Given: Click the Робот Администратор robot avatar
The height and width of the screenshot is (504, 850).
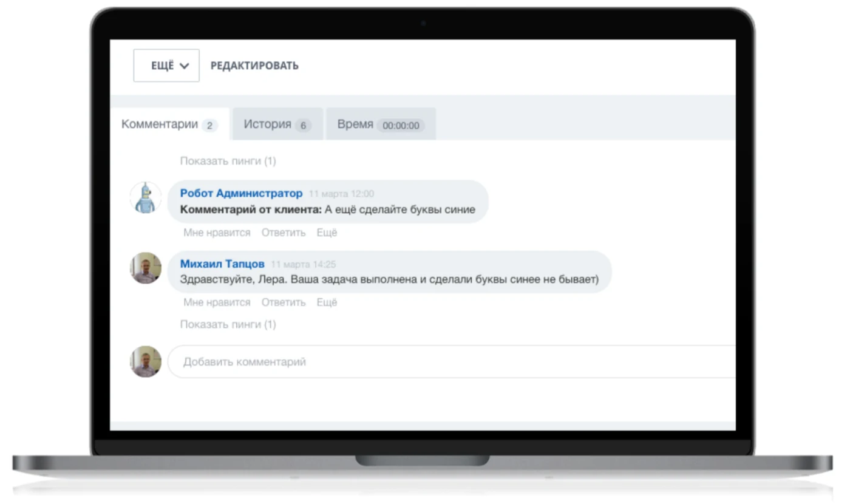Looking at the screenshot, I should coord(146,198).
